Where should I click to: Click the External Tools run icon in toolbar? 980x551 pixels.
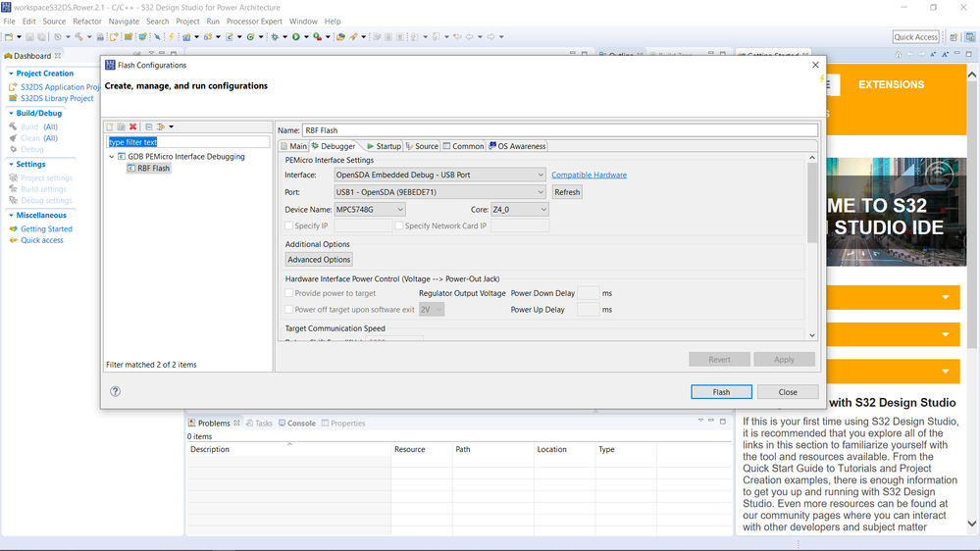(x=318, y=37)
